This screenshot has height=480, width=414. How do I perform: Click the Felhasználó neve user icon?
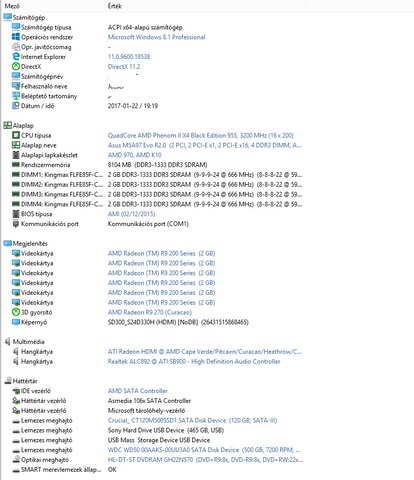16,86
